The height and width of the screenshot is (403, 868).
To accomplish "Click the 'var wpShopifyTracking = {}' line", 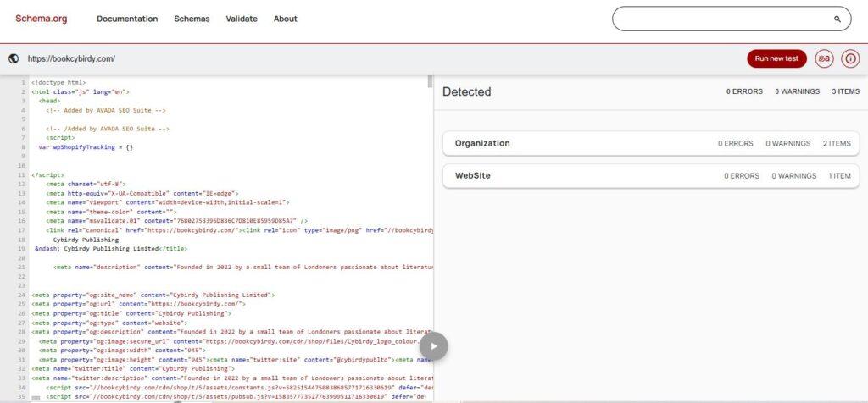I will click(86, 147).
